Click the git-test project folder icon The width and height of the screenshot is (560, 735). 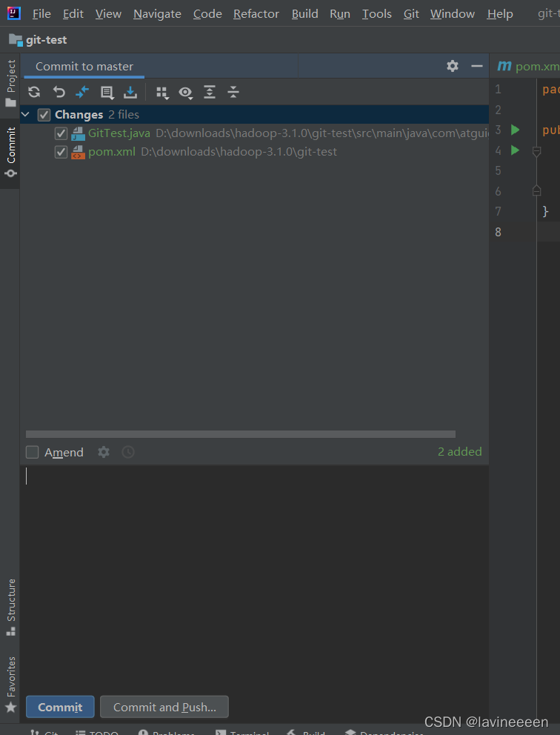pyautogui.click(x=16, y=40)
